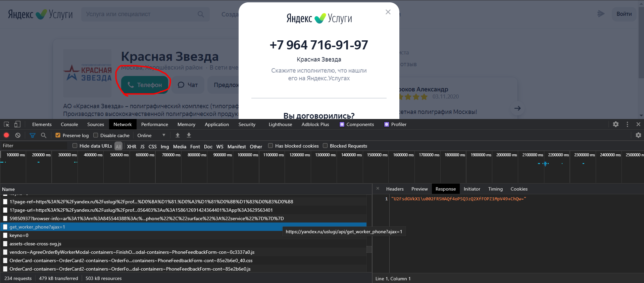Toggle the network filter funnel icon
The width and height of the screenshot is (644, 283).
pos(33,135)
